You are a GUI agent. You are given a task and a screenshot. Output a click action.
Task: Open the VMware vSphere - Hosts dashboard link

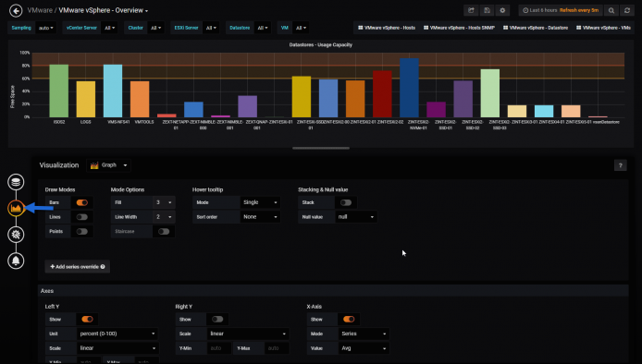coord(387,28)
